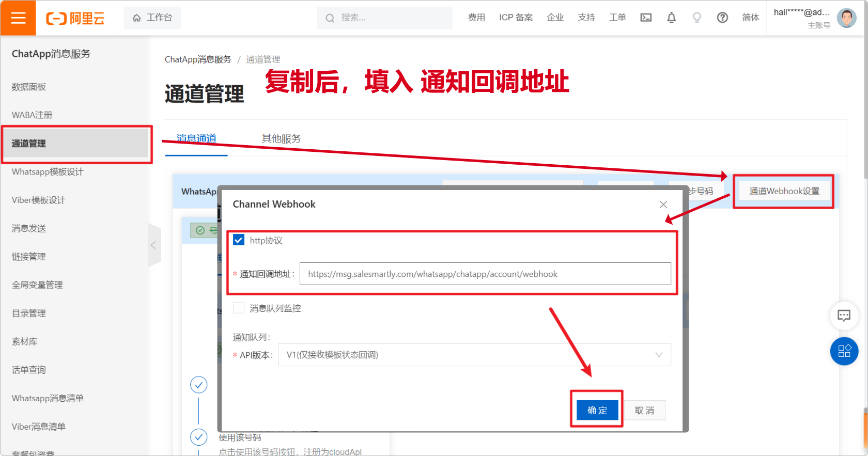Viewport: 868px width, 456px height.
Task: Collapse the left sidebar with arrow handle
Action: pyautogui.click(x=153, y=245)
